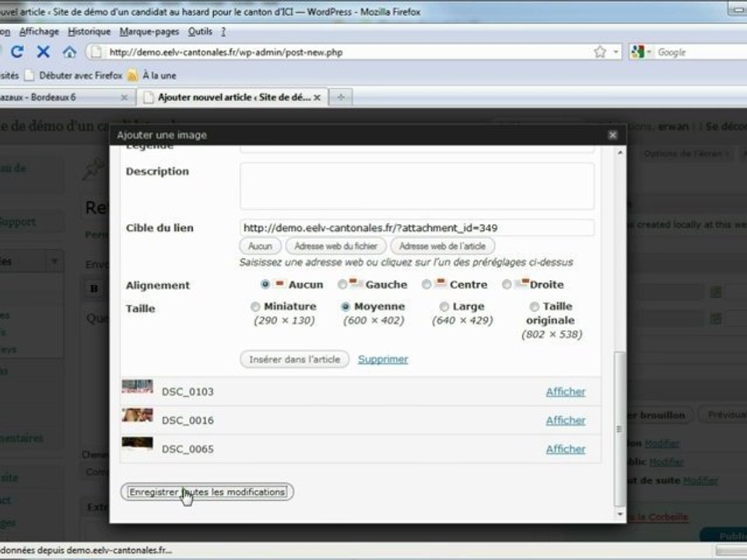Screen dimensions: 747x560
Task: Open a new tab with the plus button
Action: (341, 97)
